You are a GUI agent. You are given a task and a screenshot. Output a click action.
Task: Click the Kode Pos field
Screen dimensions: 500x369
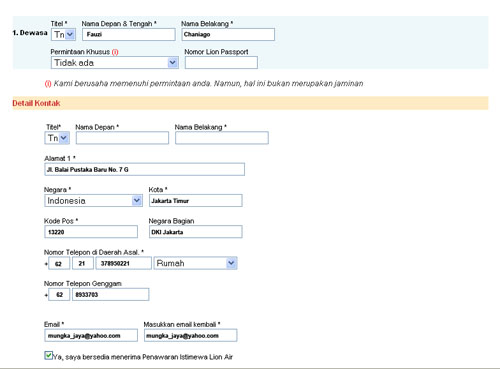(x=91, y=232)
